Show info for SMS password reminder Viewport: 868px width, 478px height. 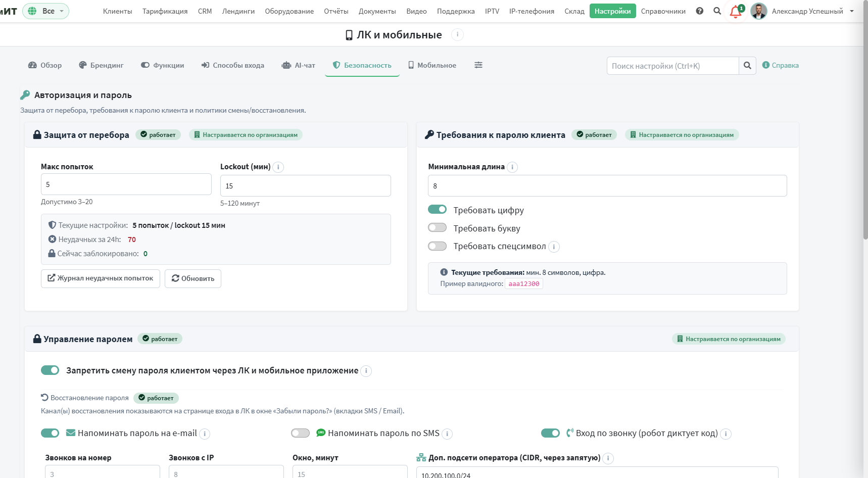(x=447, y=434)
